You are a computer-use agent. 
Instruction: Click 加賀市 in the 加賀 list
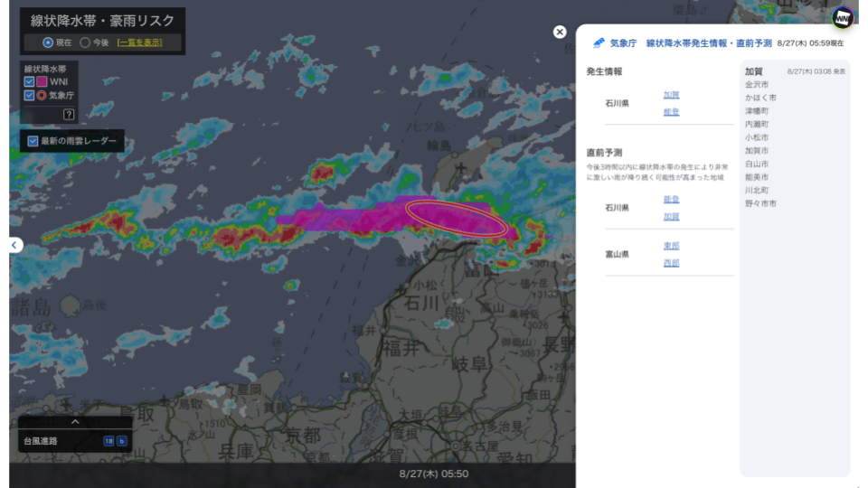tap(756, 151)
